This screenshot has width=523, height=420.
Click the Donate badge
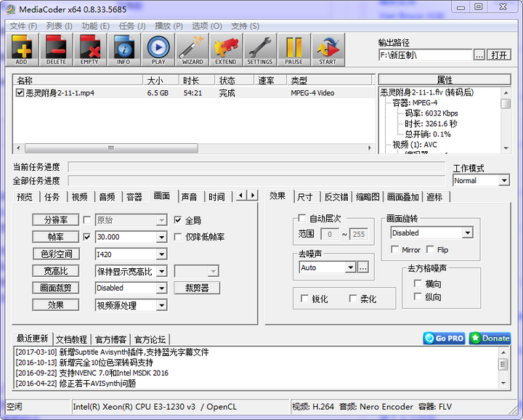[x=490, y=339]
